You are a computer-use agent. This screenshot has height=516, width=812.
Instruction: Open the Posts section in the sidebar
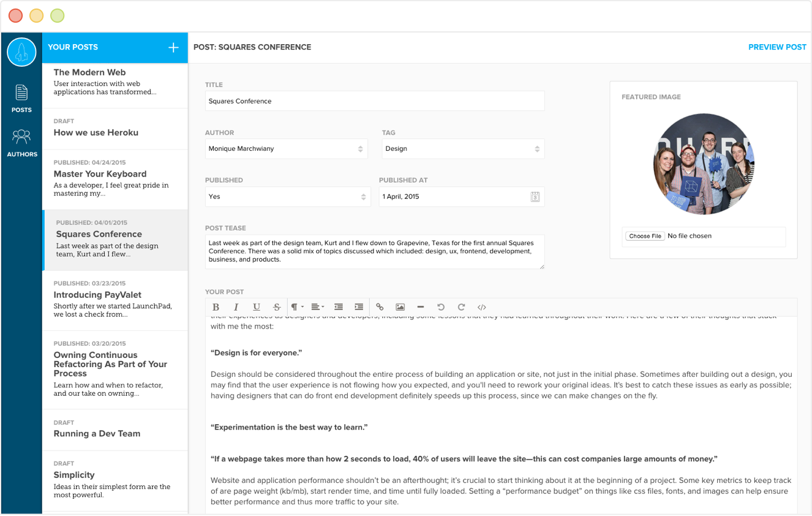pyautogui.click(x=21, y=99)
